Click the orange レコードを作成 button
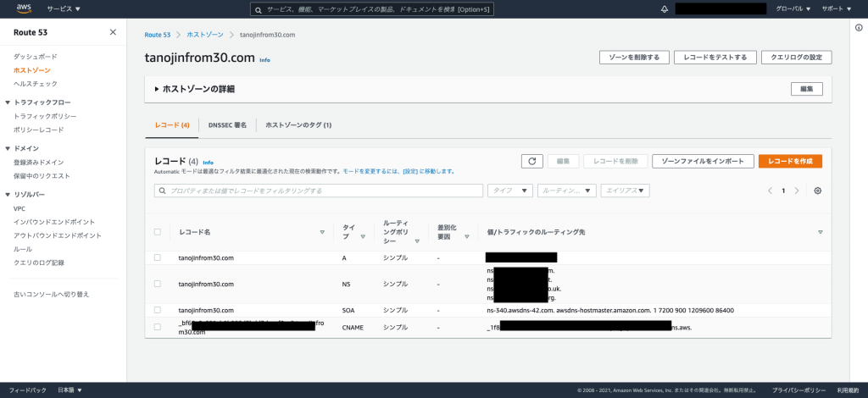868x398 pixels. (791, 161)
